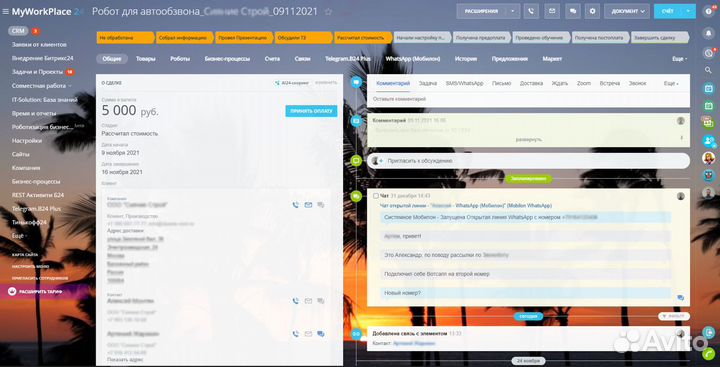Viewport: 720px width, 367px height.
Task: Click the 5 000 руб. amount
Action: coord(130,111)
